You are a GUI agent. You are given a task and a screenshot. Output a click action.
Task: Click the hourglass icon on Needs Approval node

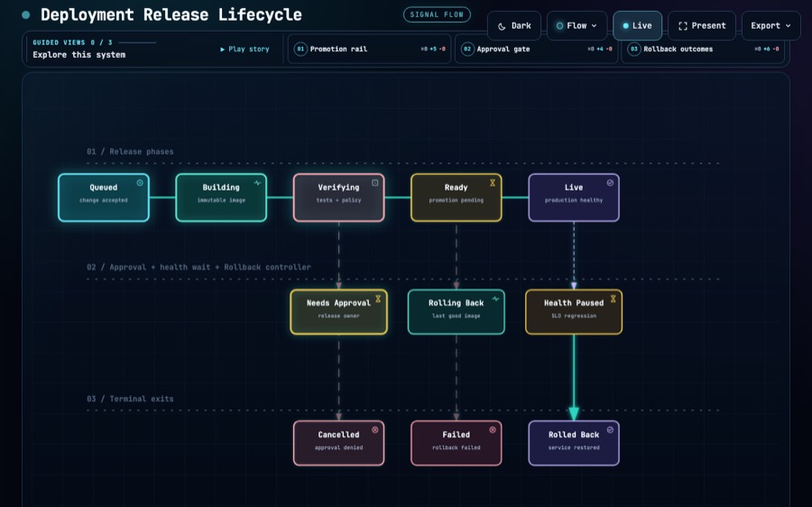pos(378,299)
